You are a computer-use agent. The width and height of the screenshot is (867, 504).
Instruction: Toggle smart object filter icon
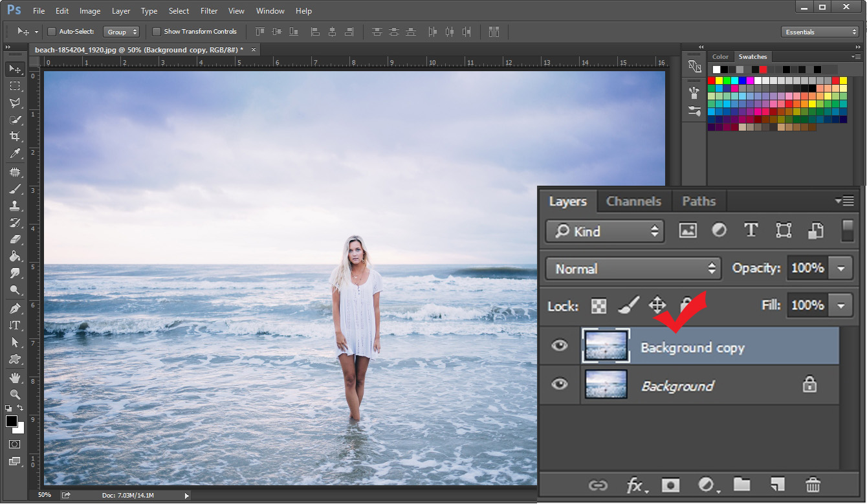tap(815, 230)
